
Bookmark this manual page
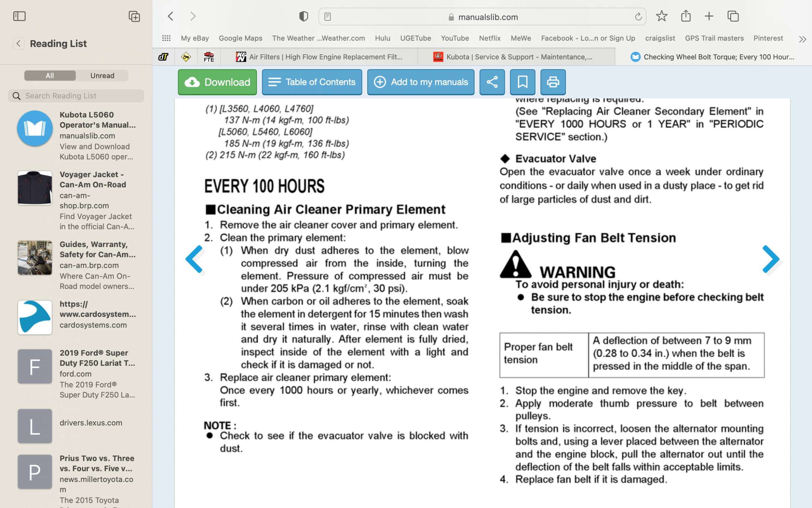tap(523, 82)
